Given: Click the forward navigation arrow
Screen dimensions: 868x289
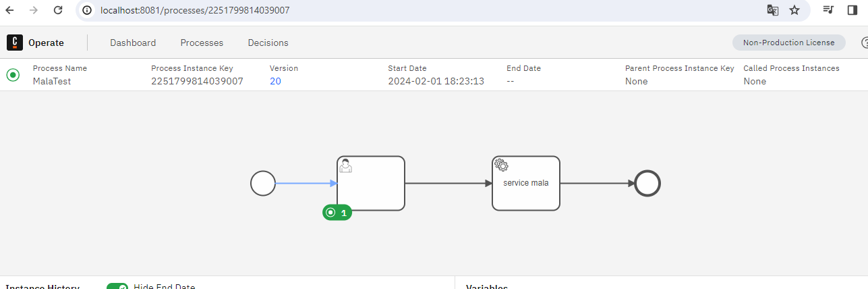Looking at the screenshot, I should 34,10.
